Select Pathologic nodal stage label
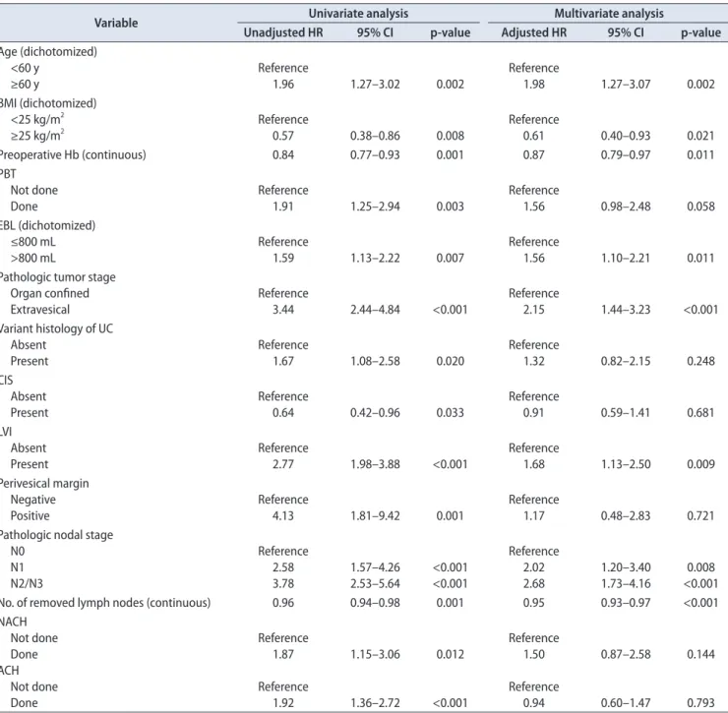 point(56,535)
